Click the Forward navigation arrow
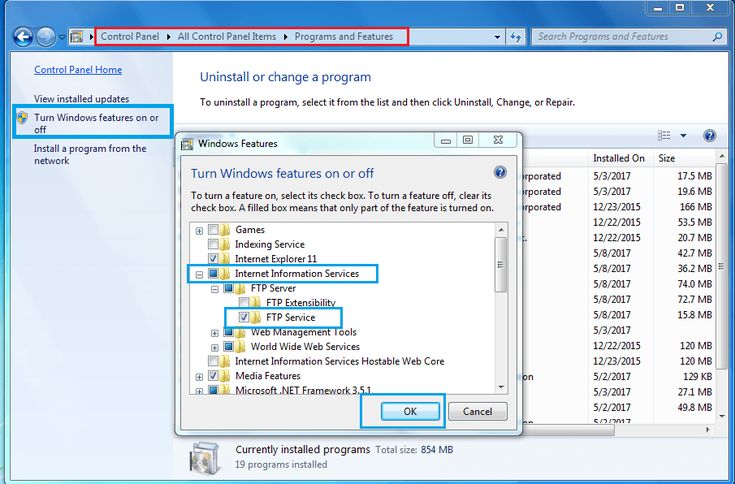This screenshot has height=484, width=735. pyautogui.click(x=45, y=37)
